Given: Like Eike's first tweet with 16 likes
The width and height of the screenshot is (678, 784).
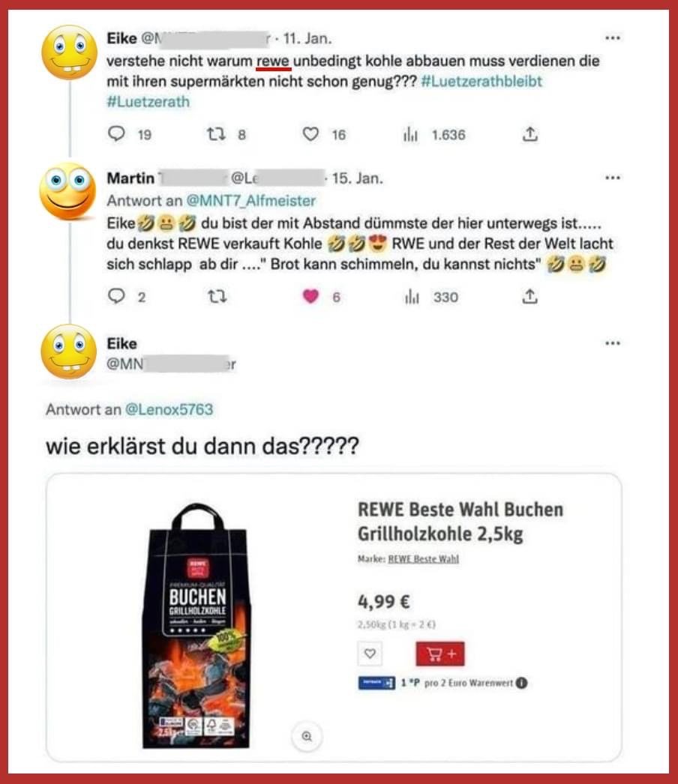Looking at the screenshot, I should (x=310, y=134).
